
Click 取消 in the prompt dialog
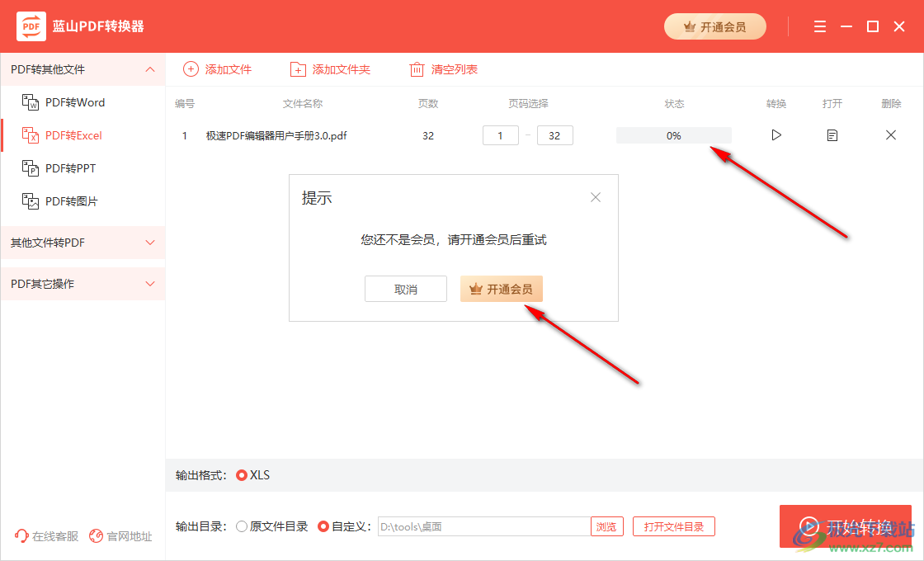(406, 289)
